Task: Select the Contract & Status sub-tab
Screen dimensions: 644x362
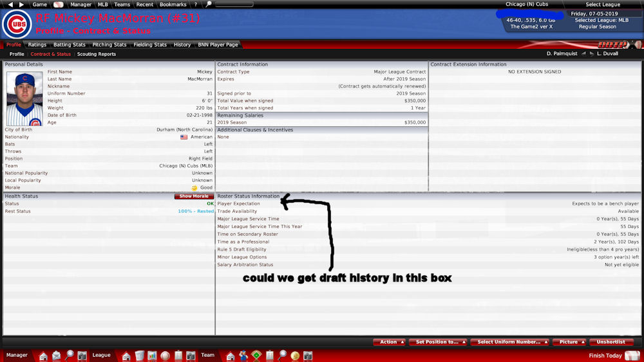Action: [50, 54]
